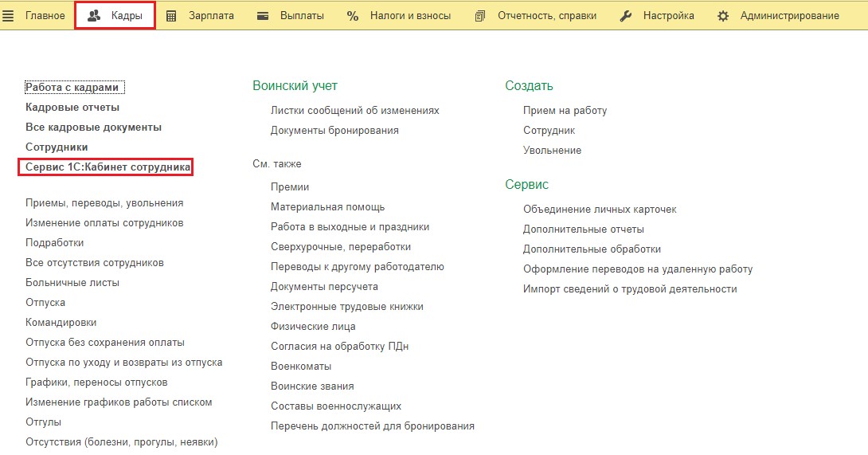This screenshot has height=455, width=868.
Task: Open Сервис 1С:Кабинет сотрудника
Action: click(x=108, y=167)
